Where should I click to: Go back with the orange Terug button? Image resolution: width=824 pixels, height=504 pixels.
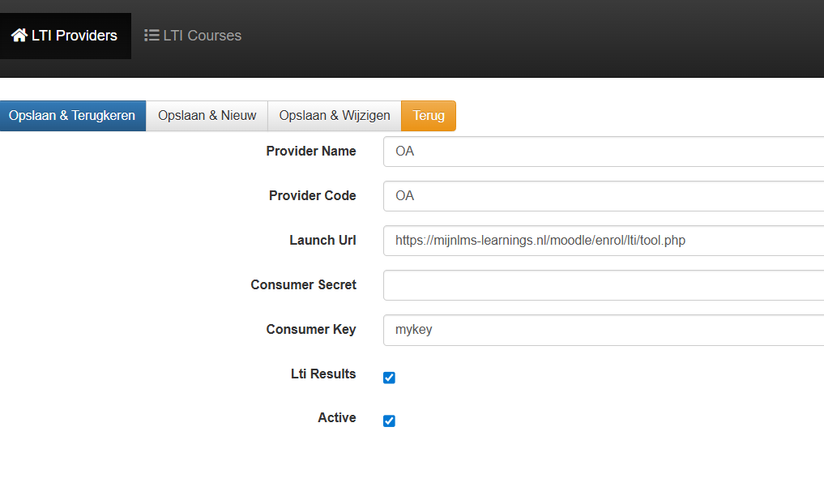[429, 115]
